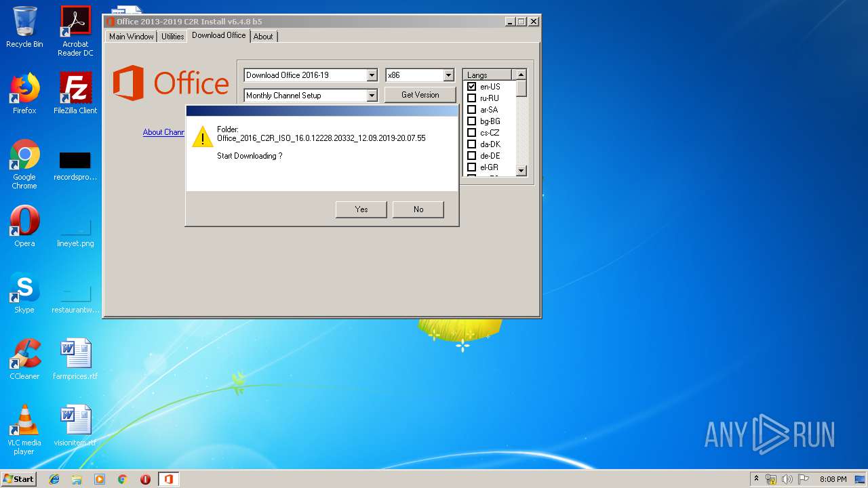Open the volume speaker tray icon

click(x=787, y=479)
